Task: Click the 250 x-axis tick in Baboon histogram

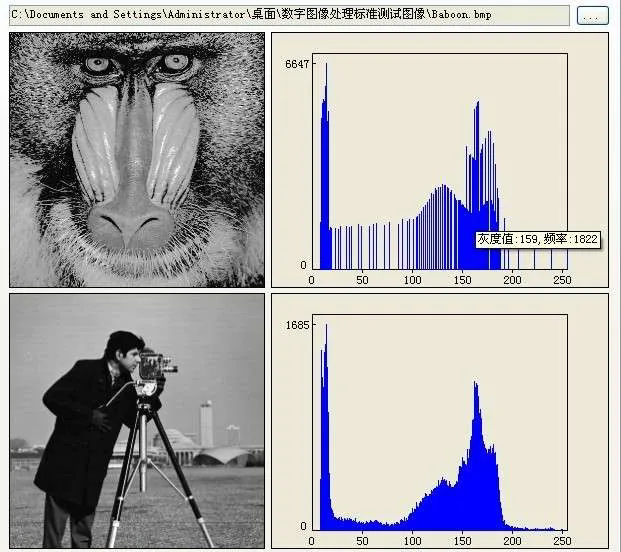Action: coord(561,281)
